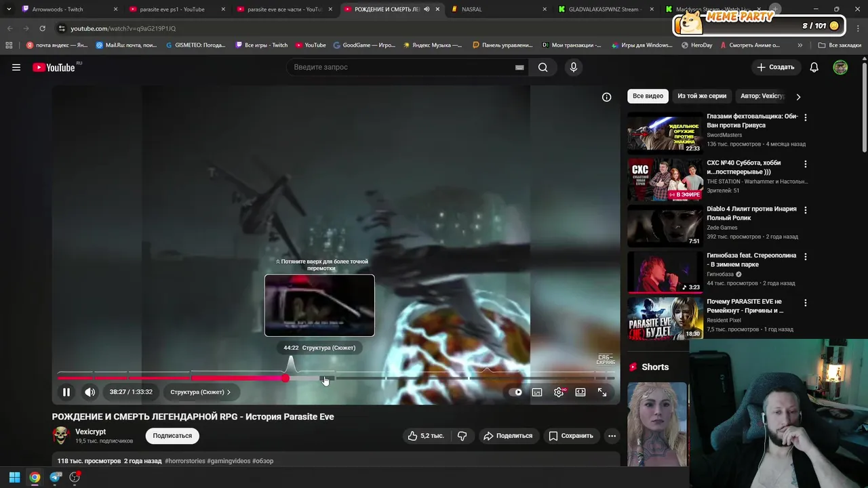Open menu for СХС №40 video

tap(806, 164)
